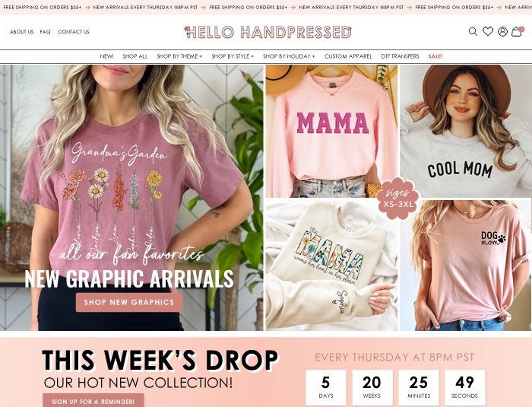Open DTF Transfers page
The width and height of the screenshot is (532, 407).
click(x=400, y=56)
